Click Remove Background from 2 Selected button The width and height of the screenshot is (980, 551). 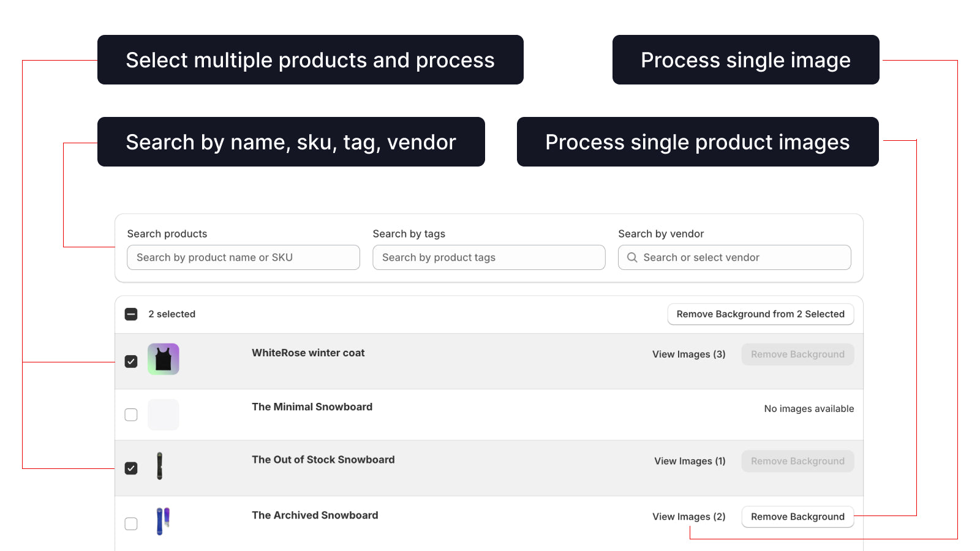pyautogui.click(x=761, y=314)
